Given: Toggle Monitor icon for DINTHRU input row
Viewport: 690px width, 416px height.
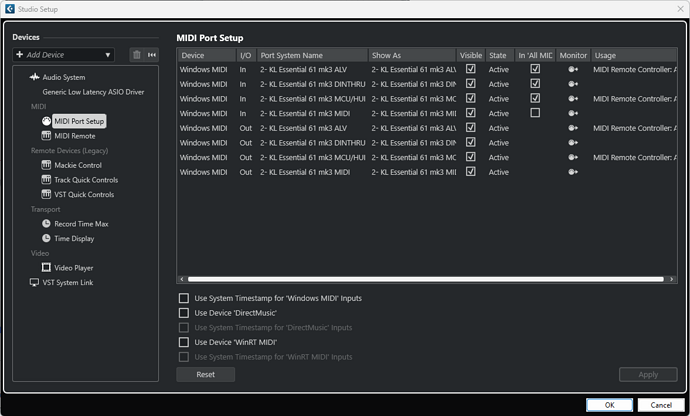Looking at the screenshot, I should click(573, 84).
